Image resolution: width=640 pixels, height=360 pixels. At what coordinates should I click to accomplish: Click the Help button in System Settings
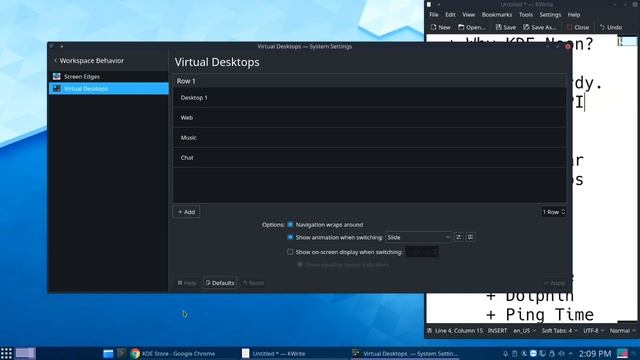click(x=187, y=283)
